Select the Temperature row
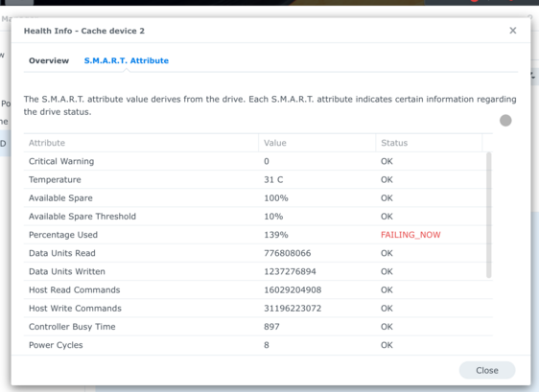 [255, 179]
